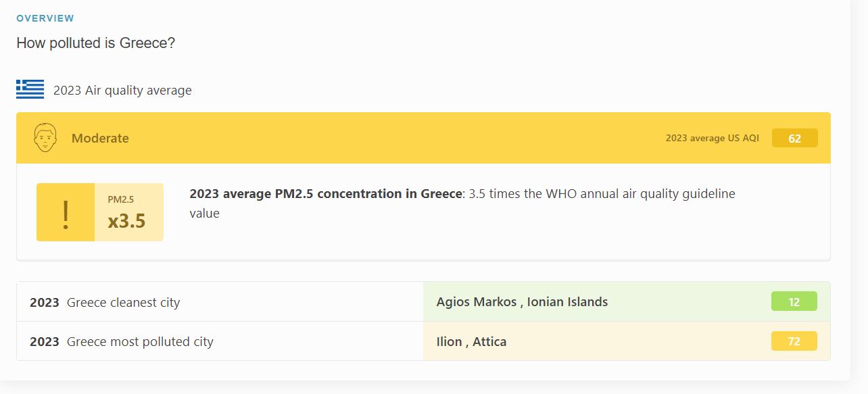This screenshot has height=394, width=868.
Task: Click 2023 Air quality average text
Action: click(x=122, y=91)
